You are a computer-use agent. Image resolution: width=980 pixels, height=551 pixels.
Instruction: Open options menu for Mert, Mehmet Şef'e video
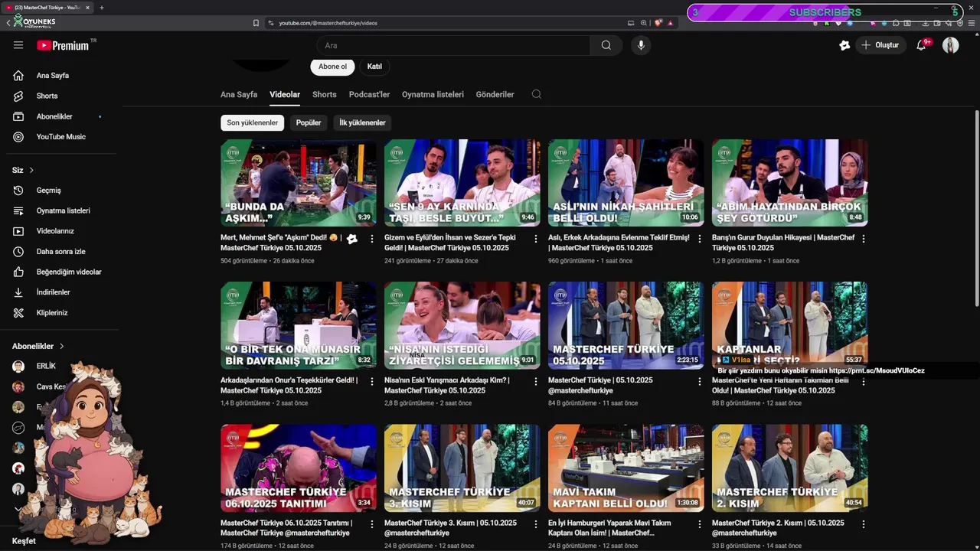coord(372,239)
